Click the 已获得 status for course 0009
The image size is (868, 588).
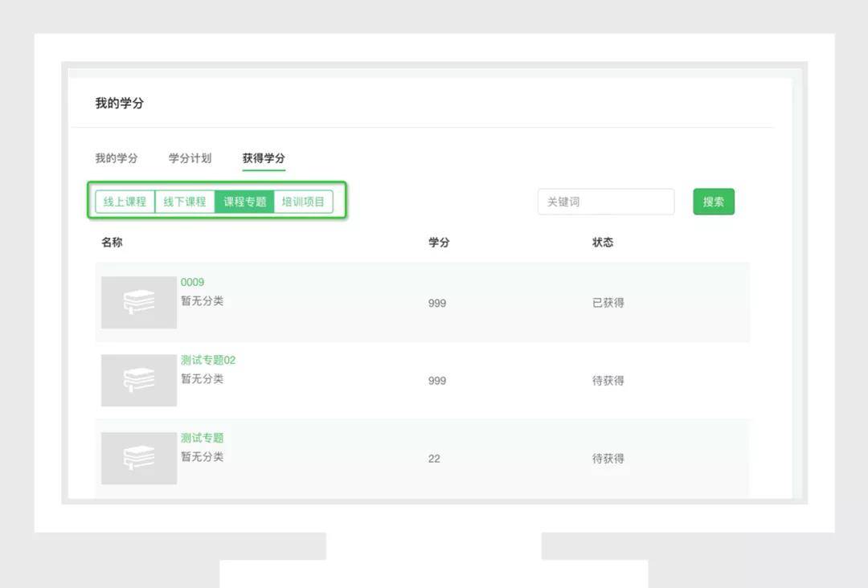[x=608, y=302]
